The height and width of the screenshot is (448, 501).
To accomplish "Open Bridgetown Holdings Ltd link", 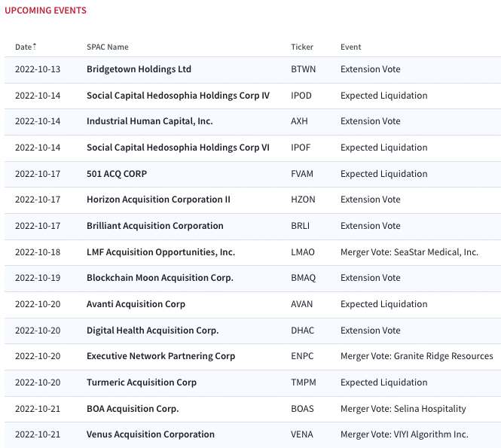I will tap(139, 69).
